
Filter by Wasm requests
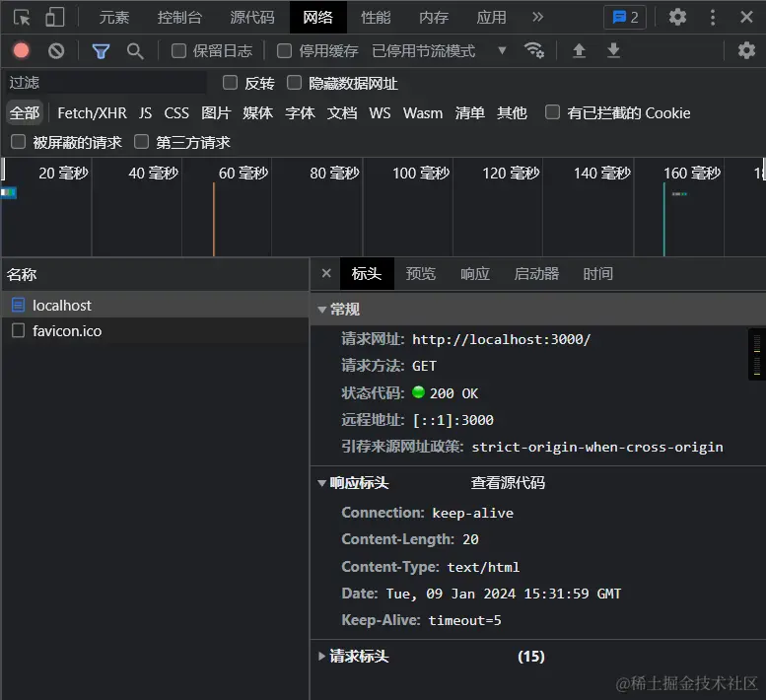tap(423, 112)
